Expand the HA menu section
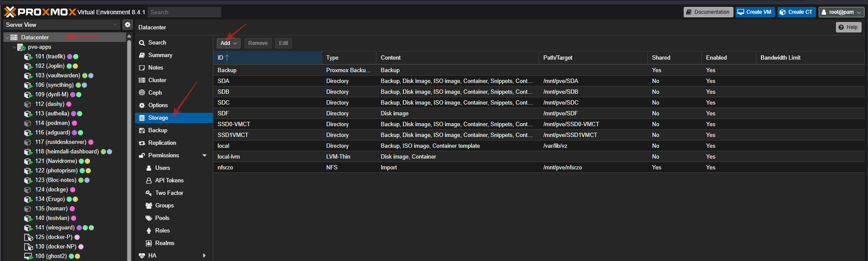Viewport: 868px width, 261px height. [x=204, y=256]
